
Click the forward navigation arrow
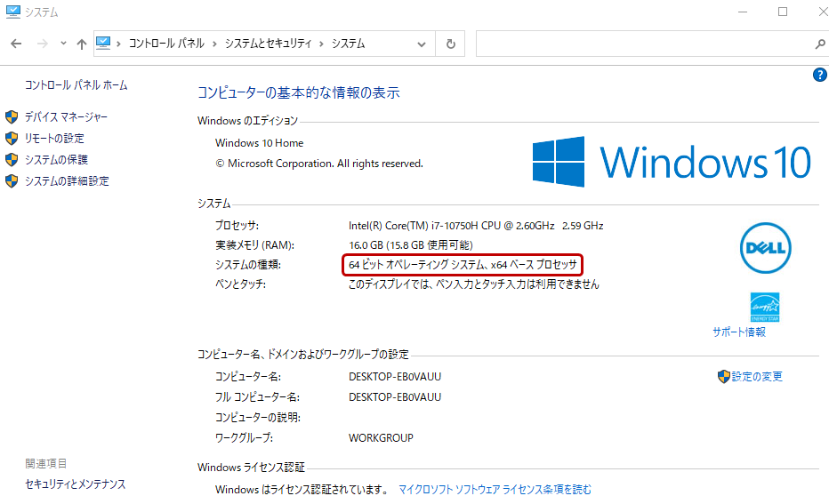tap(43, 44)
